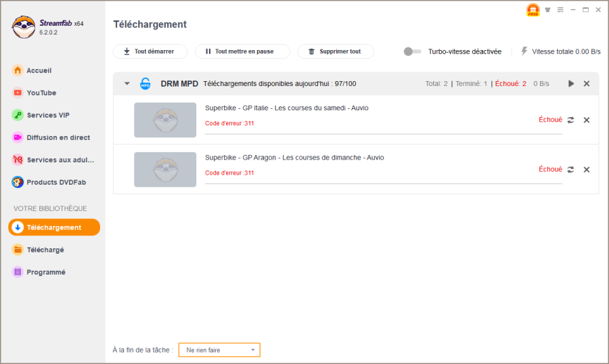Click the 'Échoué: 2' counter in header
609x364 pixels.
coord(511,83)
